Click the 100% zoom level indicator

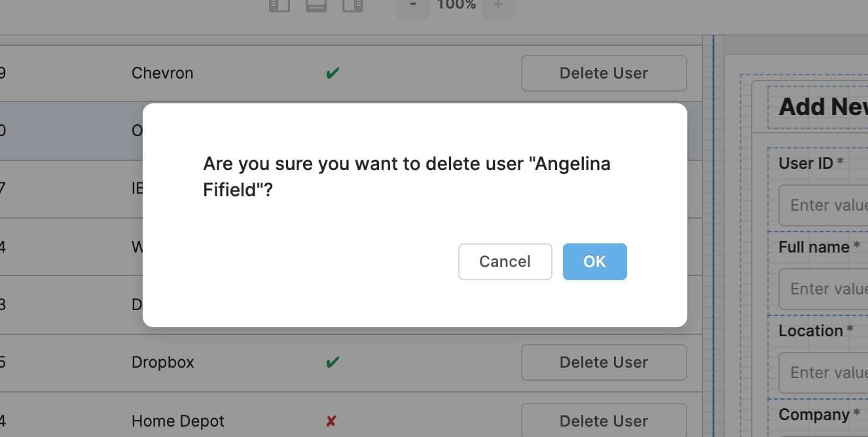pyautogui.click(x=456, y=5)
